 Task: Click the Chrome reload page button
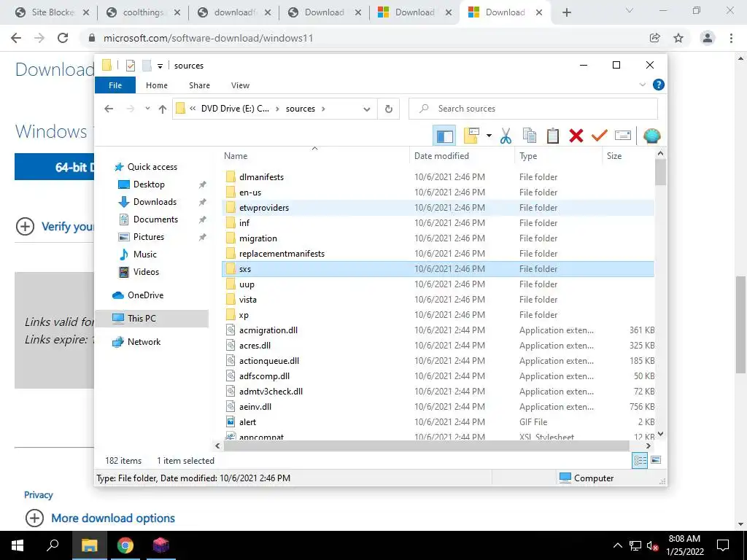click(63, 38)
